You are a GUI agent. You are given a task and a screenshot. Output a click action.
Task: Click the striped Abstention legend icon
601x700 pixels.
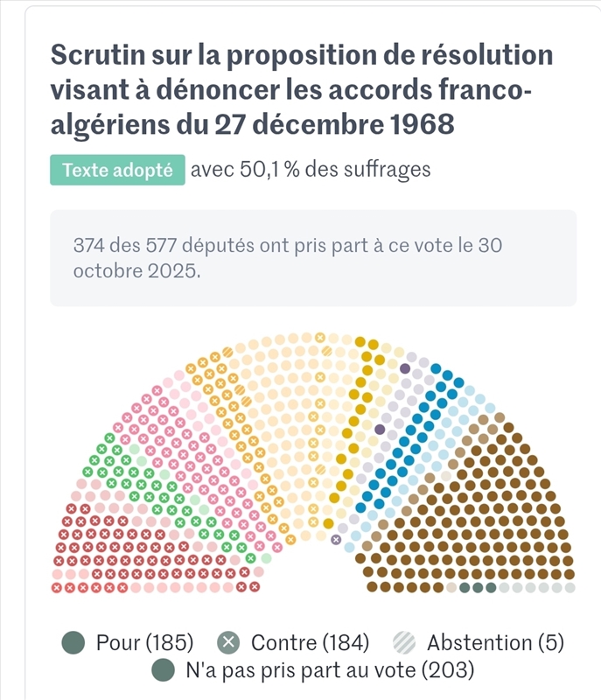pyautogui.click(x=403, y=644)
